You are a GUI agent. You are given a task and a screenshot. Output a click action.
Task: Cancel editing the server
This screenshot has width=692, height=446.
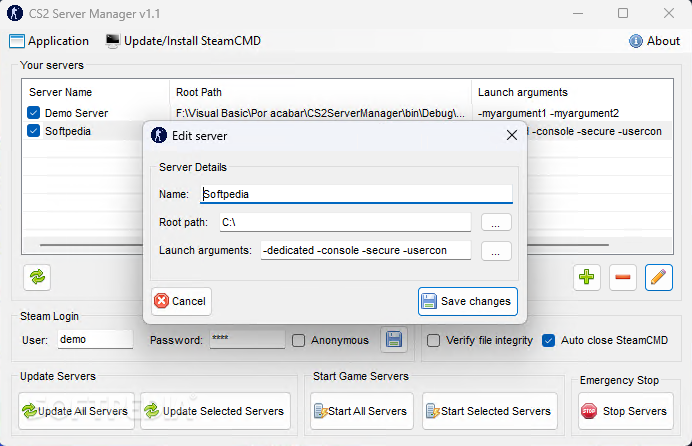(x=181, y=301)
